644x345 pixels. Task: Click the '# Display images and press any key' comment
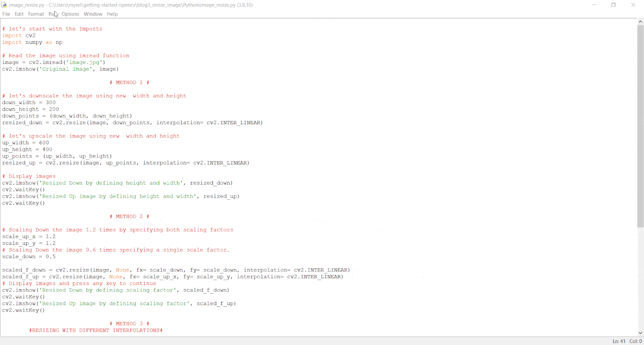(x=79, y=283)
